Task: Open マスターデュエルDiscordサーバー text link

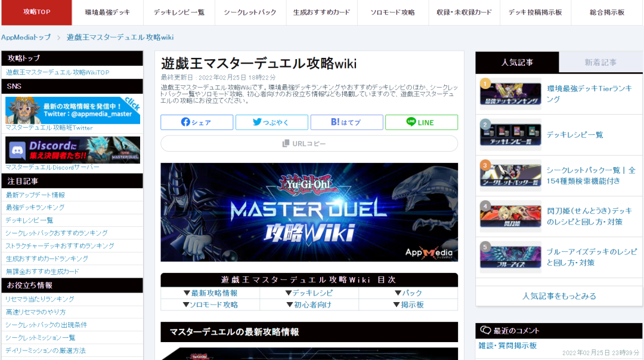Action: (52, 167)
